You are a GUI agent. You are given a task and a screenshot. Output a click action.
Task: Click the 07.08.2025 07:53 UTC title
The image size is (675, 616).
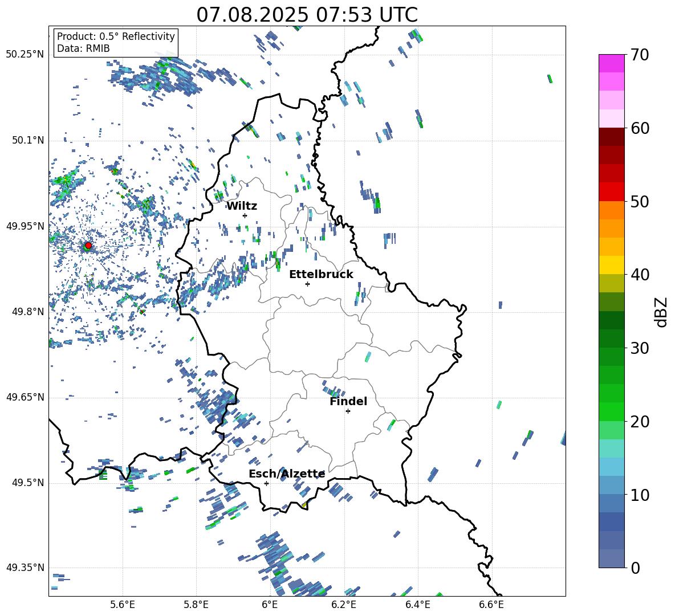pos(307,15)
